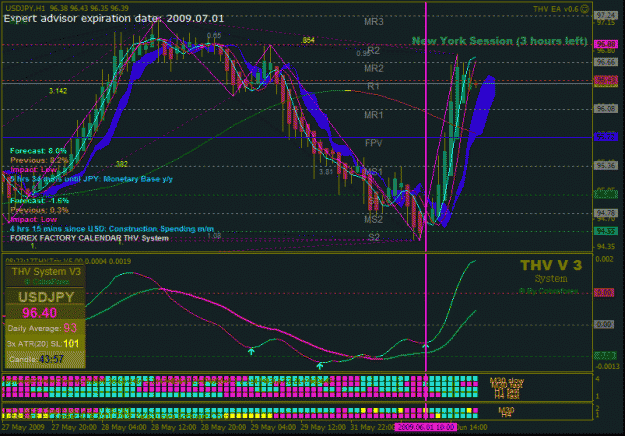Click the 29 May 04:00 time axis label
Screen dimensions: 625x436
click(273, 427)
